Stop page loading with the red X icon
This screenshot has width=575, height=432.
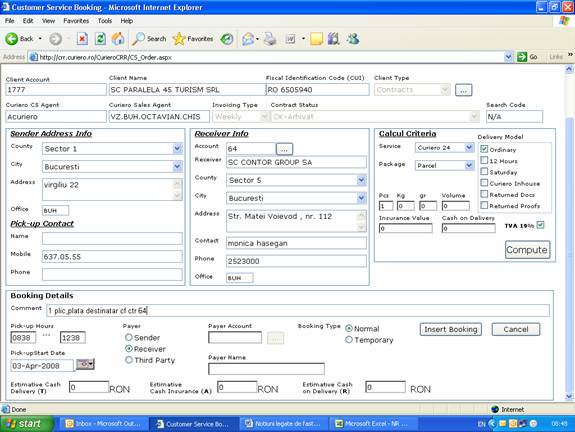tap(82, 39)
